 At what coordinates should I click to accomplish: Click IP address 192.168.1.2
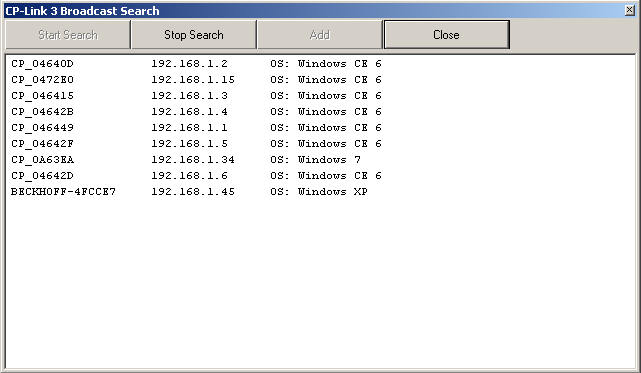point(190,64)
